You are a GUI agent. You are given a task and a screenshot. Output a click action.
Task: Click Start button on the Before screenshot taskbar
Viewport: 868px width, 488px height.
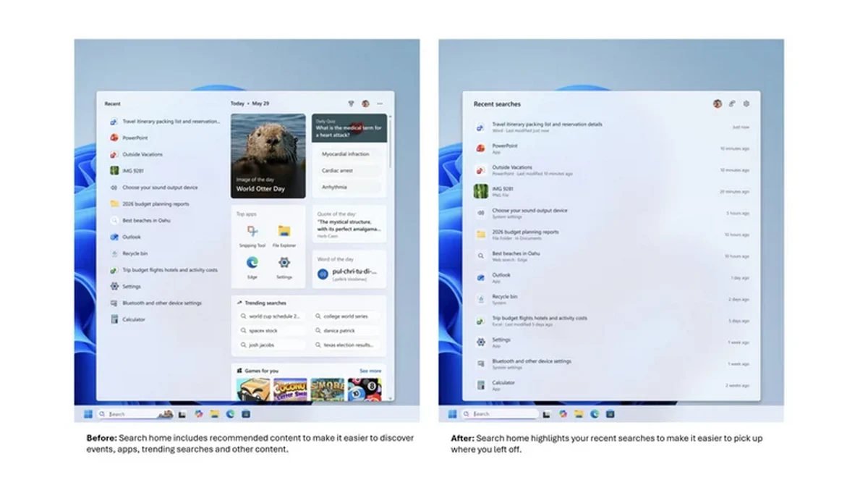(x=88, y=414)
